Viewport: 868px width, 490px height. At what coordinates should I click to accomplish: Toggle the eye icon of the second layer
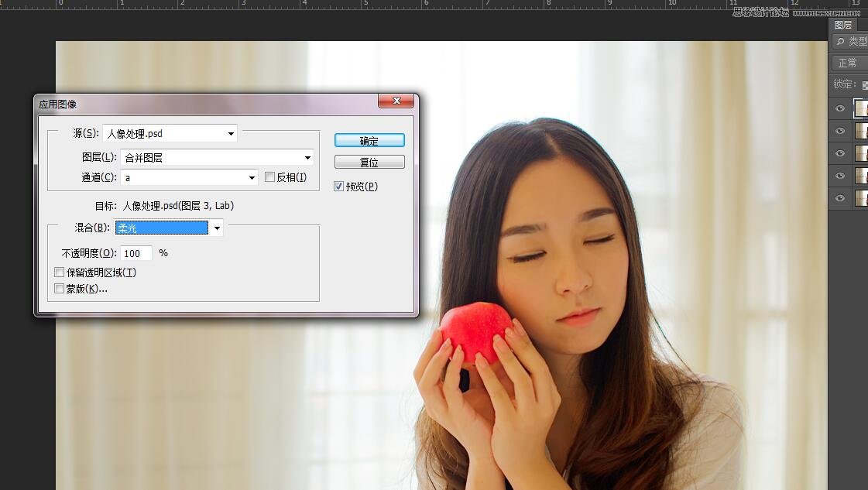click(x=840, y=131)
